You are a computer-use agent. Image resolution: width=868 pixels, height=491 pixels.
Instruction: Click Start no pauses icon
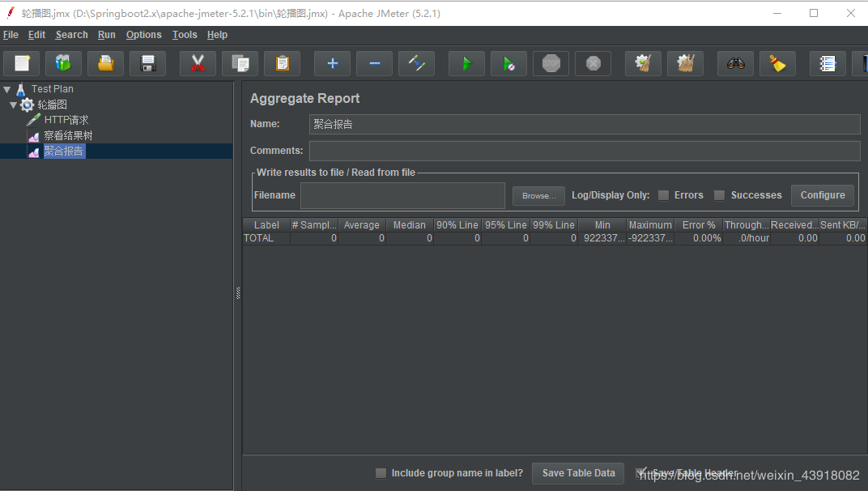click(x=508, y=63)
